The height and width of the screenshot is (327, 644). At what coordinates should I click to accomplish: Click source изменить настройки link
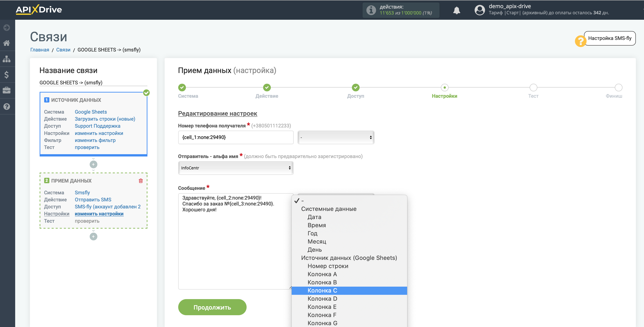pos(99,133)
